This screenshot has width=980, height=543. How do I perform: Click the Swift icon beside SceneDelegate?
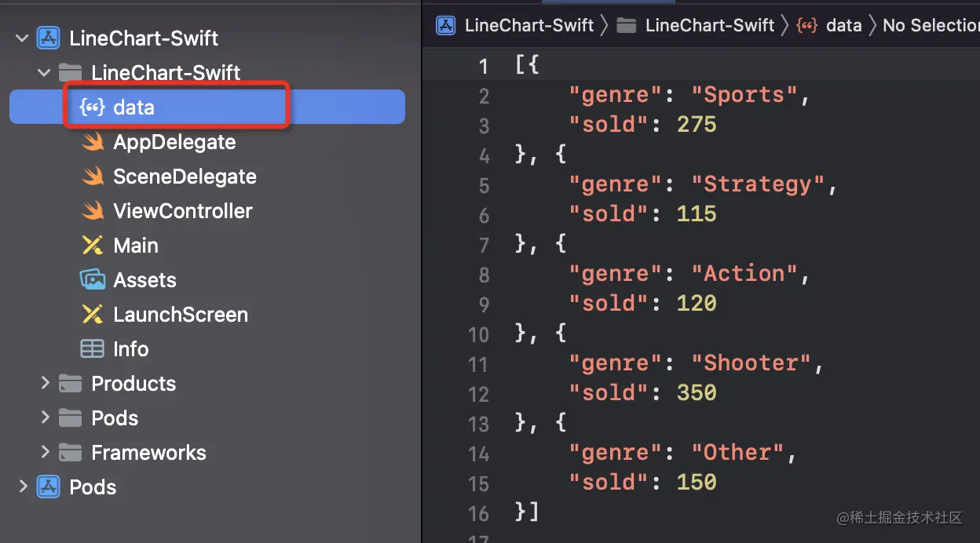coord(93,177)
